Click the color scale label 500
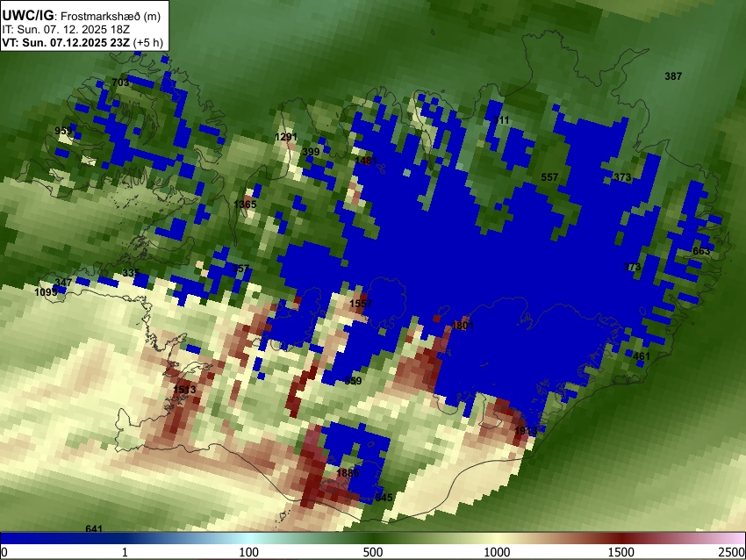746x560 pixels. (373, 552)
